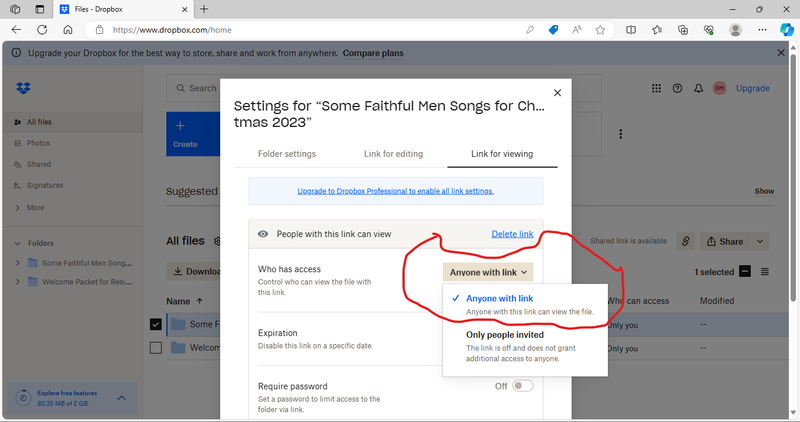Close the settings dialog with X
Viewport: 800px width, 422px height.
(557, 93)
